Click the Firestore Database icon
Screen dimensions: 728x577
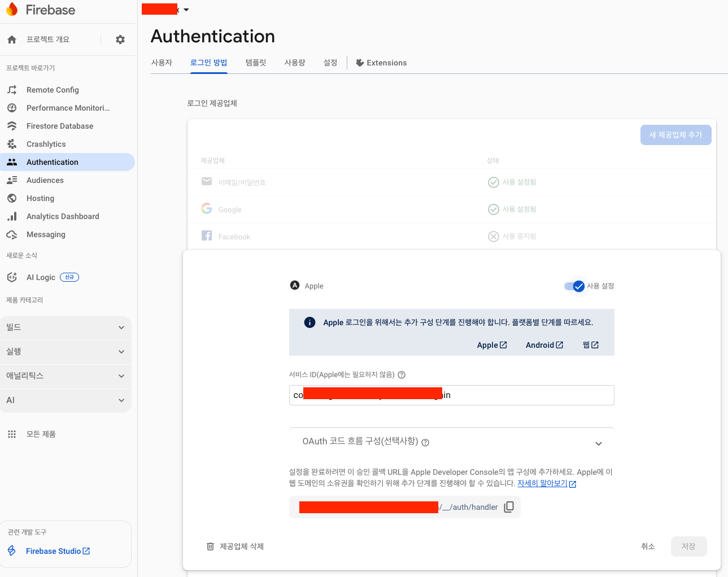tap(12, 126)
